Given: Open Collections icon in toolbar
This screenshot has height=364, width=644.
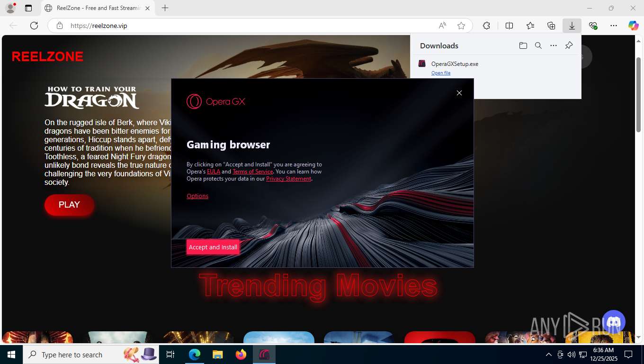Looking at the screenshot, I should tap(551, 26).
